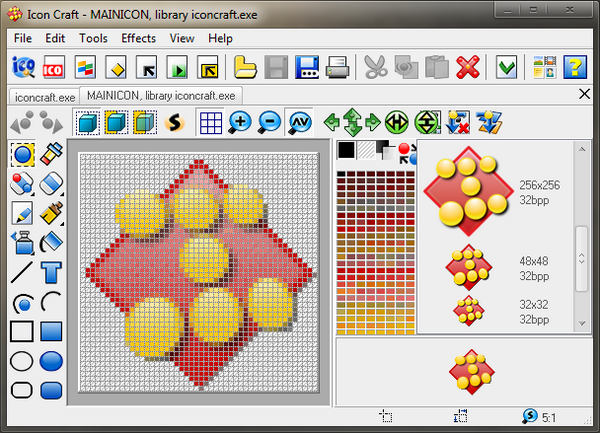
Task: Open the Help menu
Action: coord(220,38)
